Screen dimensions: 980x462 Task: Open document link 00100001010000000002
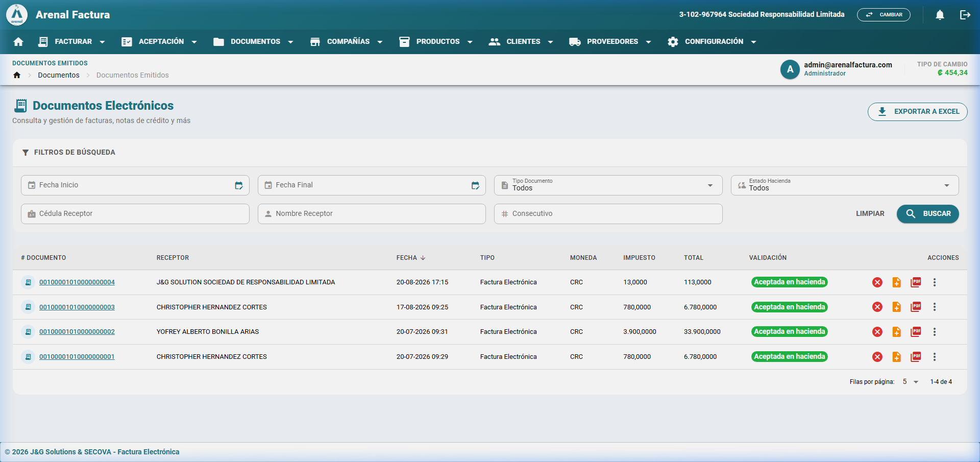77,332
